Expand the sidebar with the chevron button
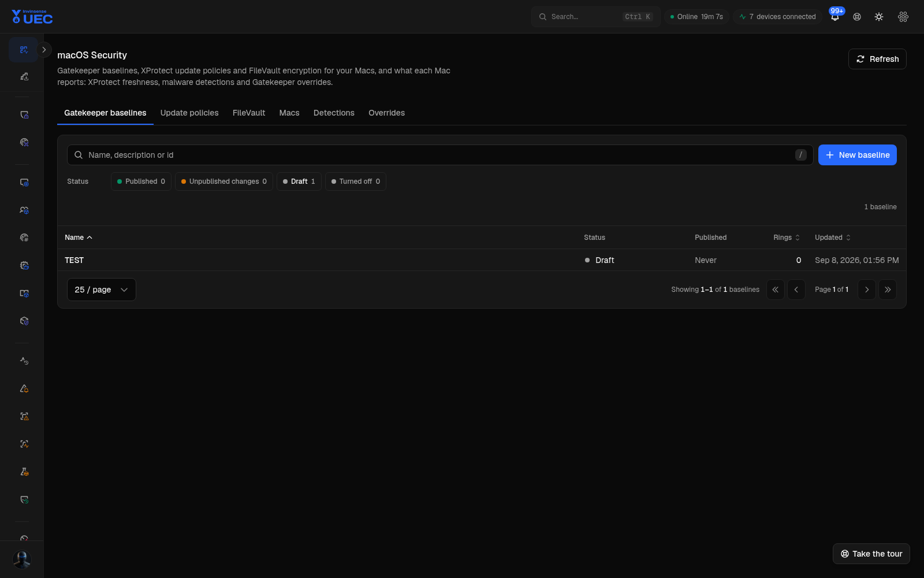 [x=44, y=50]
